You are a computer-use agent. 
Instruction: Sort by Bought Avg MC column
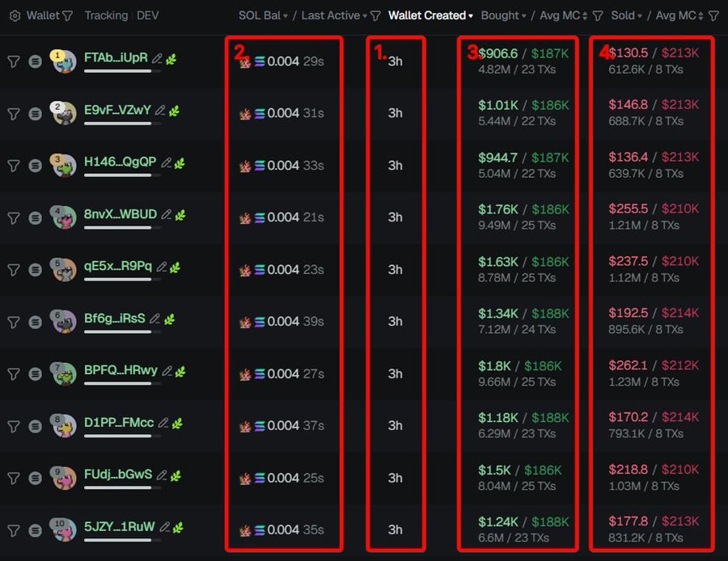tap(564, 15)
